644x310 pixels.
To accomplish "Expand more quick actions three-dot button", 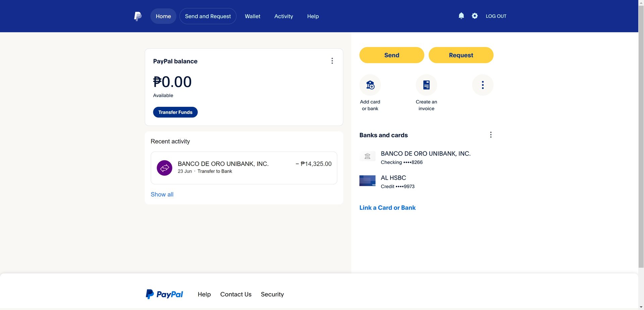I will click(x=483, y=85).
